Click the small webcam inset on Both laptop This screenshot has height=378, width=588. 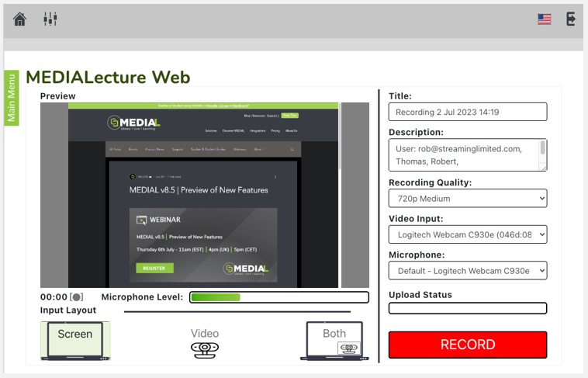click(x=349, y=349)
